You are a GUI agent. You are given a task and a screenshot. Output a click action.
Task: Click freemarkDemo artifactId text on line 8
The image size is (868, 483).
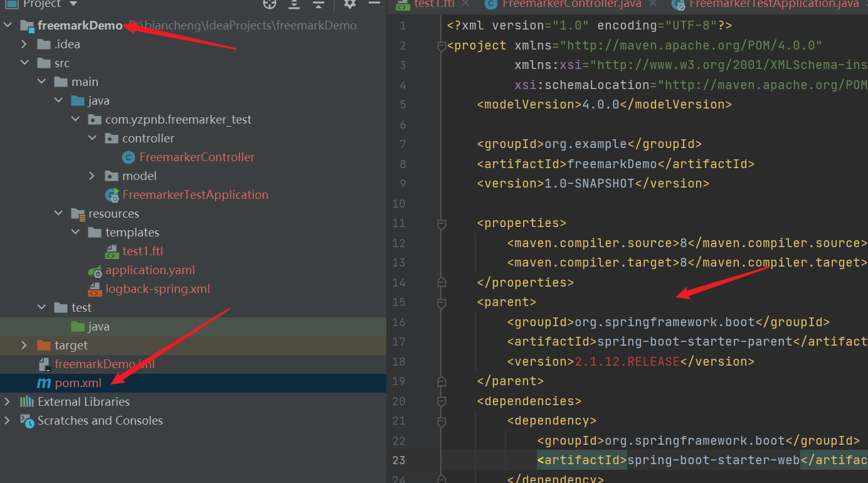(612, 164)
